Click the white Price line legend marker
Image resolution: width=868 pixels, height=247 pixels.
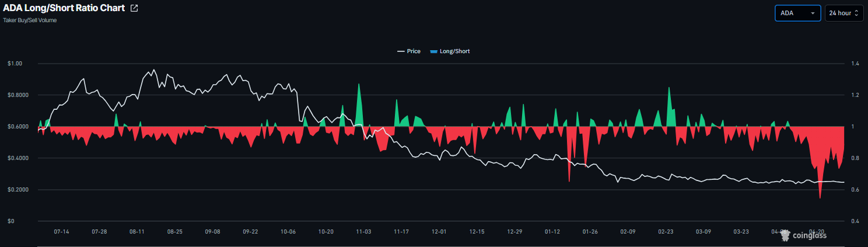pyautogui.click(x=401, y=51)
